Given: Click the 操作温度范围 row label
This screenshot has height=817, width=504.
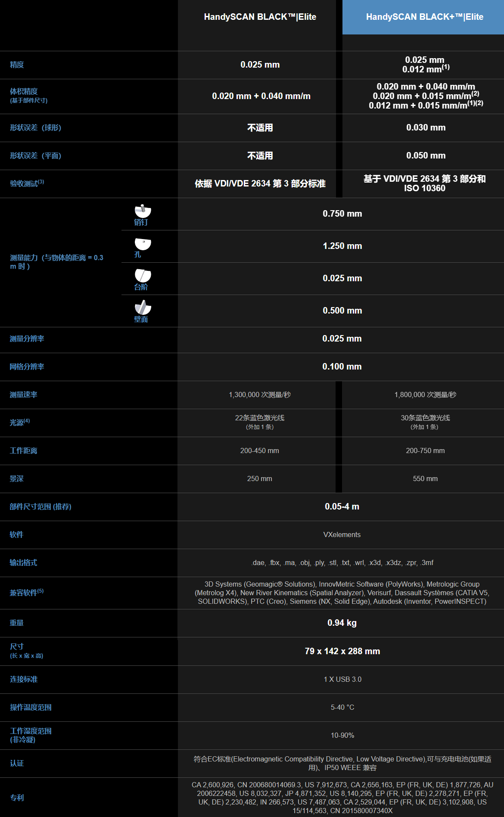Looking at the screenshot, I should pos(31,707).
